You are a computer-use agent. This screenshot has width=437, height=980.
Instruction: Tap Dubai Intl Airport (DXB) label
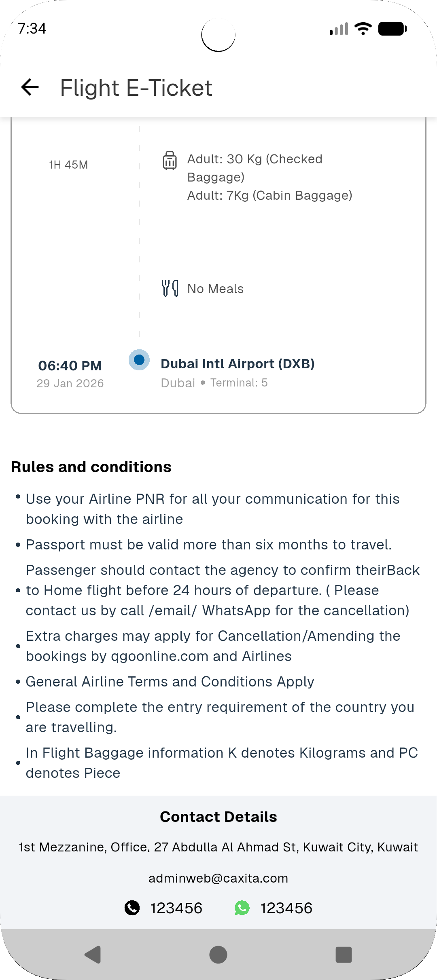238,364
